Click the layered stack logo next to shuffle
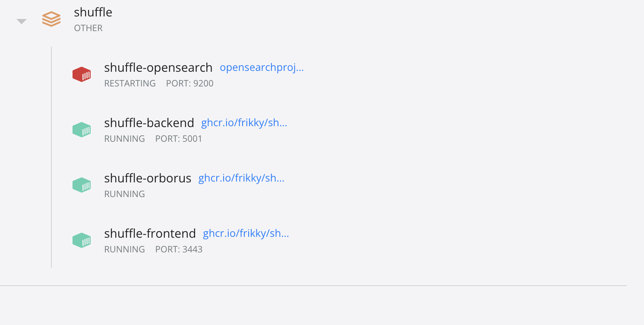Image resolution: width=644 pixels, height=325 pixels. (x=51, y=19)
